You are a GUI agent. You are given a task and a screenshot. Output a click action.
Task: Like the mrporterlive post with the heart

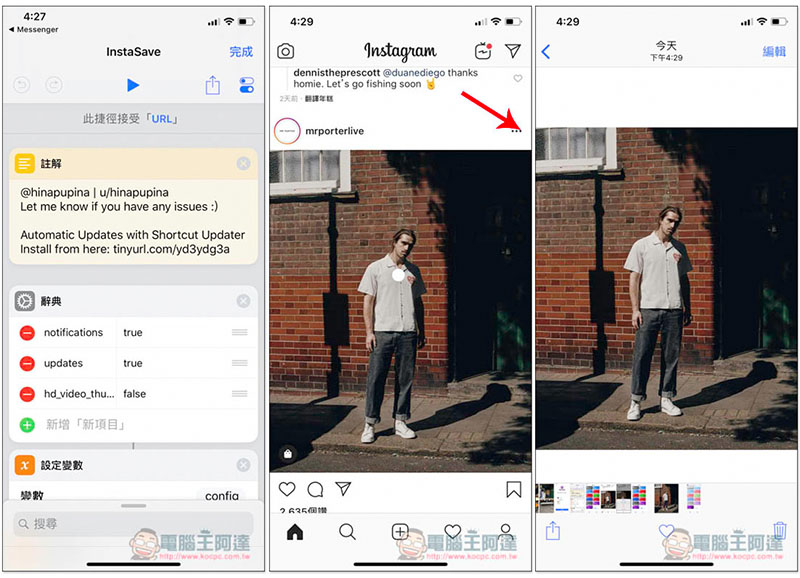coord(287,489)
